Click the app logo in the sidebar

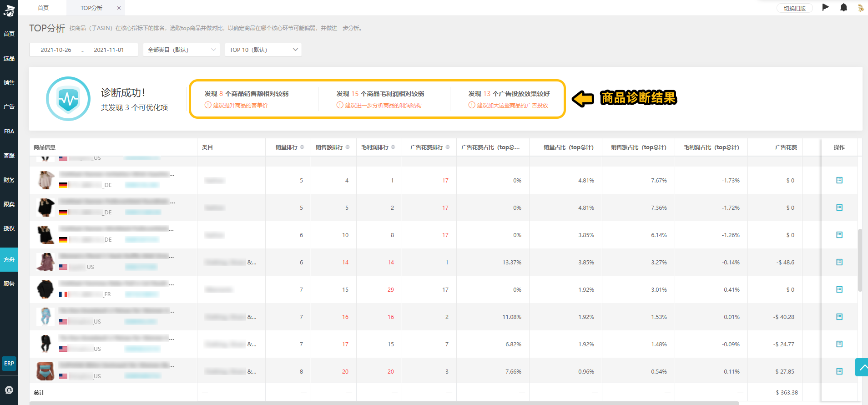[9, 10]
